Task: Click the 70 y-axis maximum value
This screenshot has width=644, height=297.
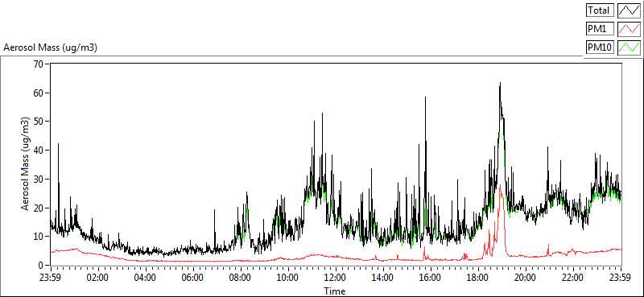Action: pos(39,64)
